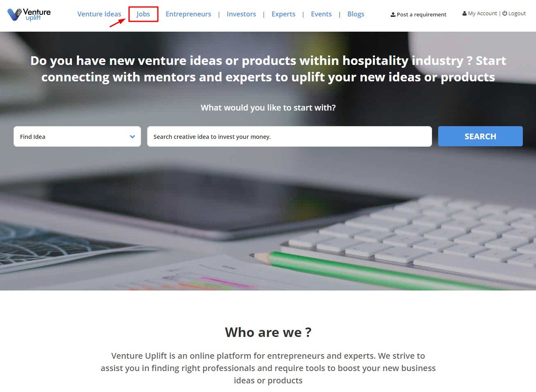Open the Find Idea combo box
This screenshot has width=536, height=392.
click(77, 136)
